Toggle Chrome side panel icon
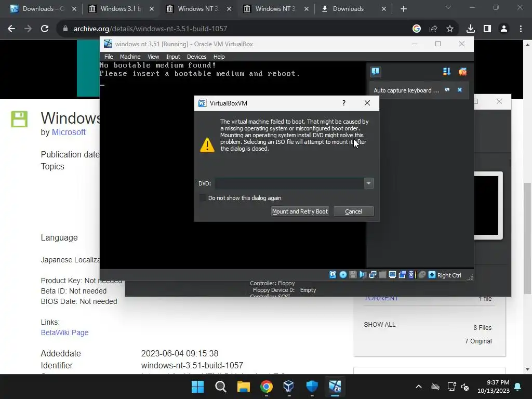Screen dimensions: 532x399 [487, 29]
